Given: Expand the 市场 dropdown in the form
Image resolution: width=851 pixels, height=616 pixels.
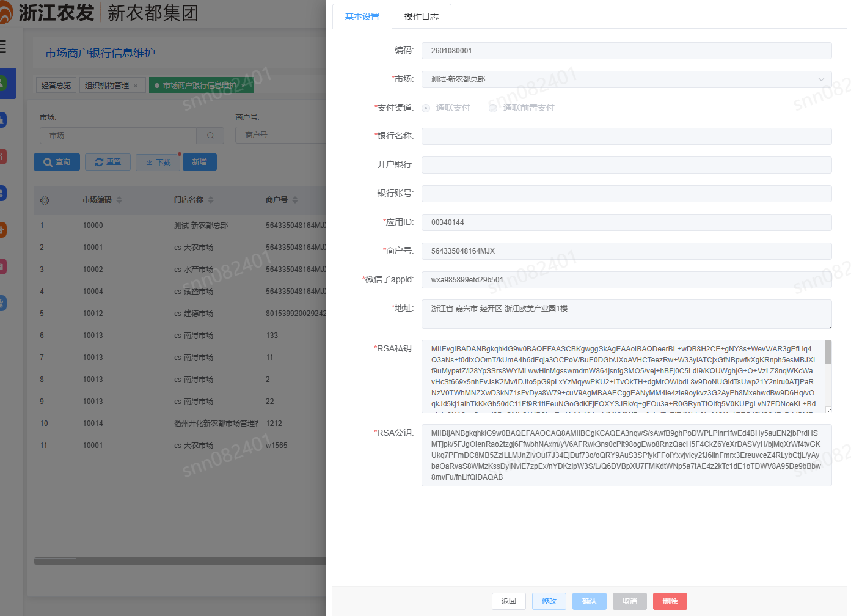Looking at the screenshot, I should tap(821, 79).
